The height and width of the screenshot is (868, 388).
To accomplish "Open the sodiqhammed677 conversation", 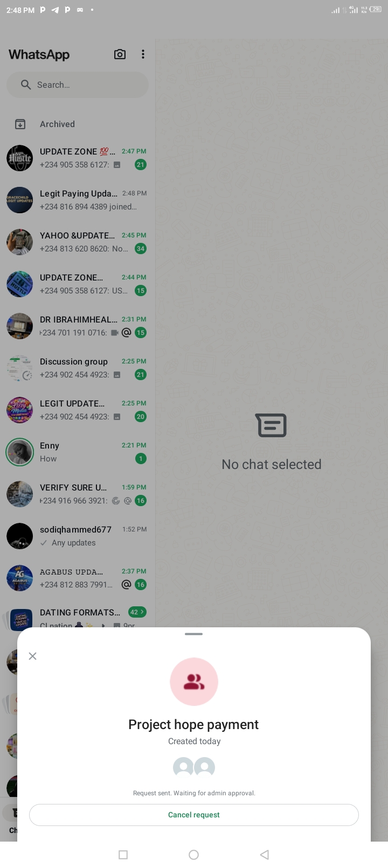I will point(78,536).
